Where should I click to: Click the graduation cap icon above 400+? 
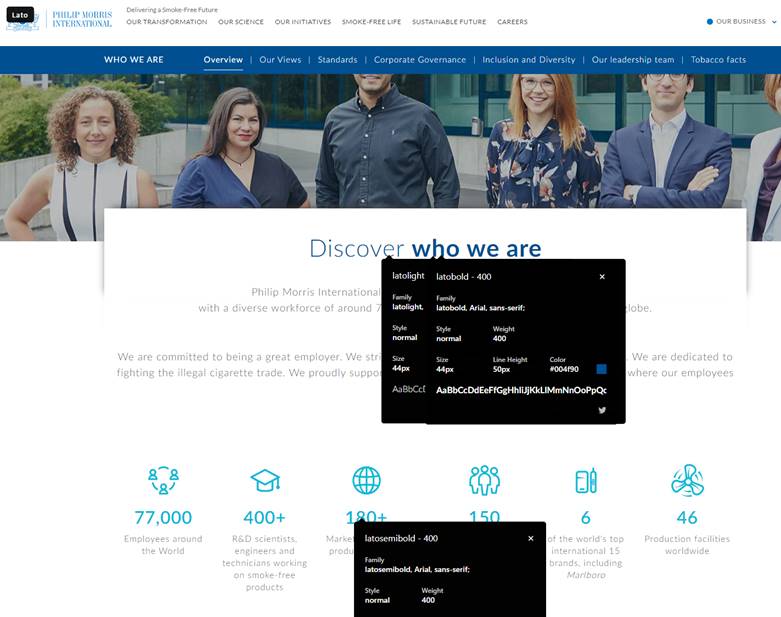click(x=265, y=481)
